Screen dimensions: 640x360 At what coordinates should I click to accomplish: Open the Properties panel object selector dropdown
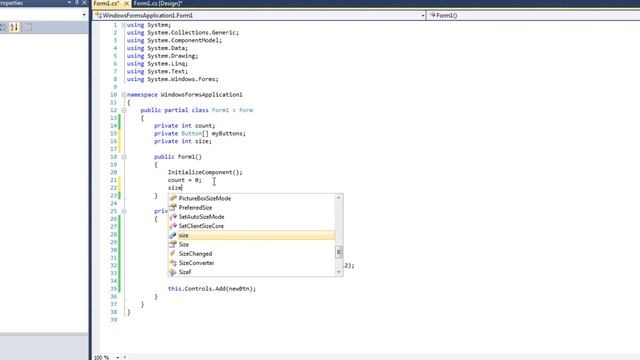coord(84,15)
